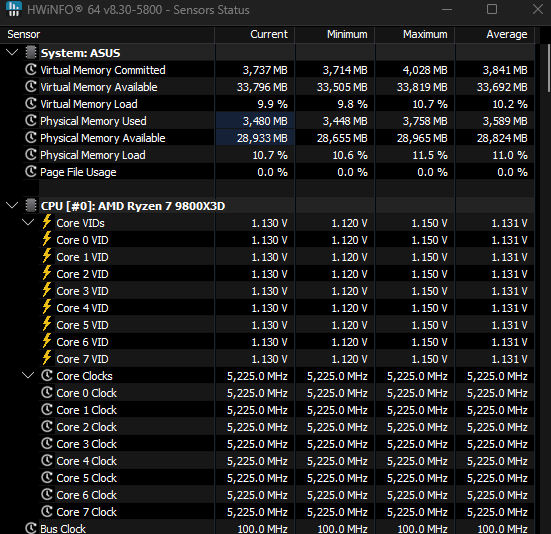Click the clock icon next to Virtual Memory Load
This screenshot has width=551, height=534.
[31, 104]
